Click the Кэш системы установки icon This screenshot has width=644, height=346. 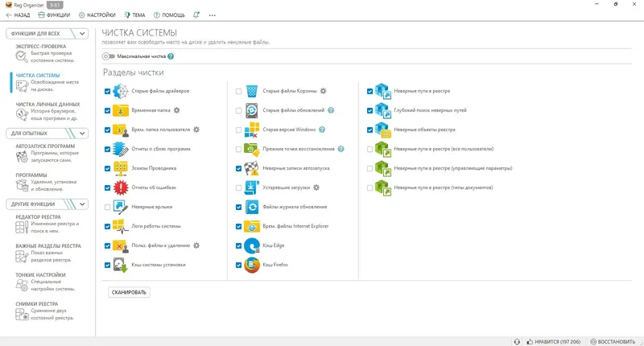[120, 265]
